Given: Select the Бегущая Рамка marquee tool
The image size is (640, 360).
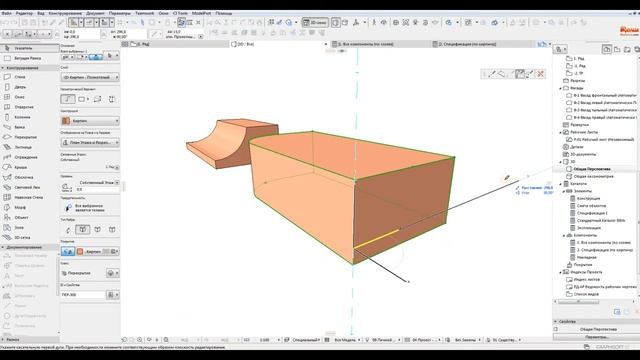Looking at the screenshot, I should pyautogui.click(x=29, y=58).
